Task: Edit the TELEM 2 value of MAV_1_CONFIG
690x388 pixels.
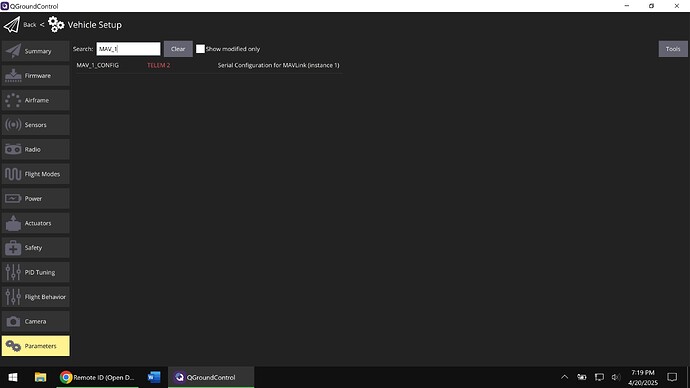Action: [x=158, y=65]
